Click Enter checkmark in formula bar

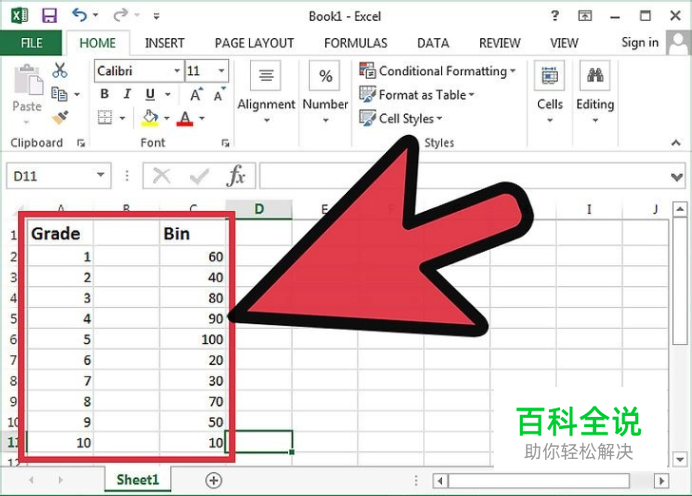pos(199,177)
